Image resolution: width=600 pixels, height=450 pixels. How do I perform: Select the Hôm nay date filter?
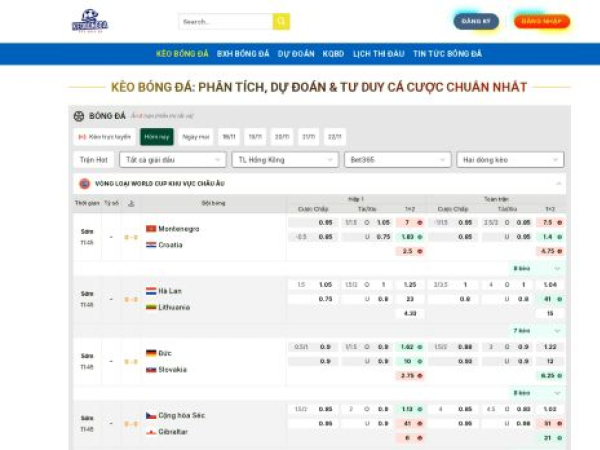coord(156,136)
